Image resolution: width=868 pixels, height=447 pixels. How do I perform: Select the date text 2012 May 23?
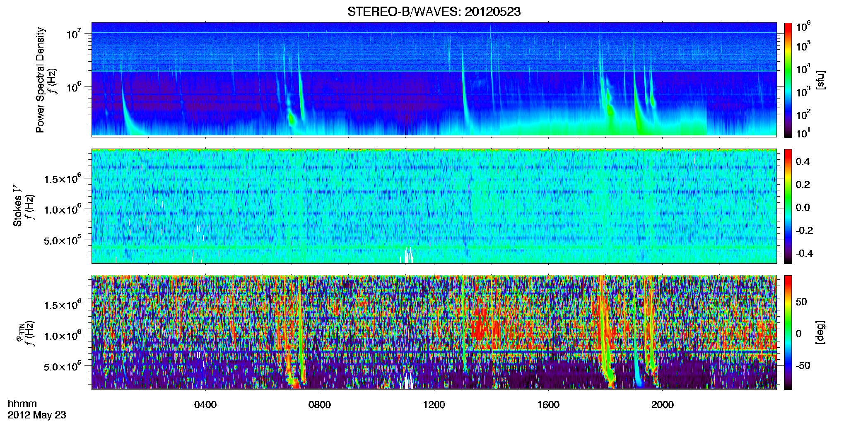pyautogui.click(x=37, y=415)
